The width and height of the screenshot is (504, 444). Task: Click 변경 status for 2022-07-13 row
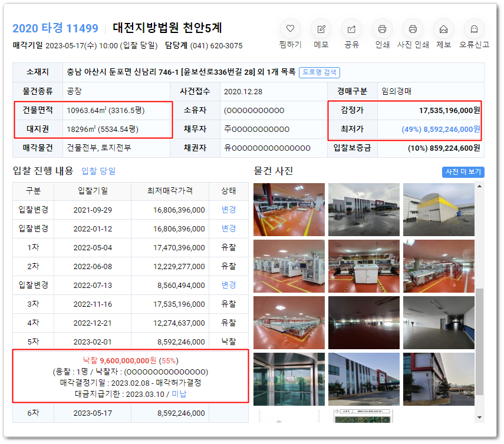pyautogui.click(x=229, y=285)
